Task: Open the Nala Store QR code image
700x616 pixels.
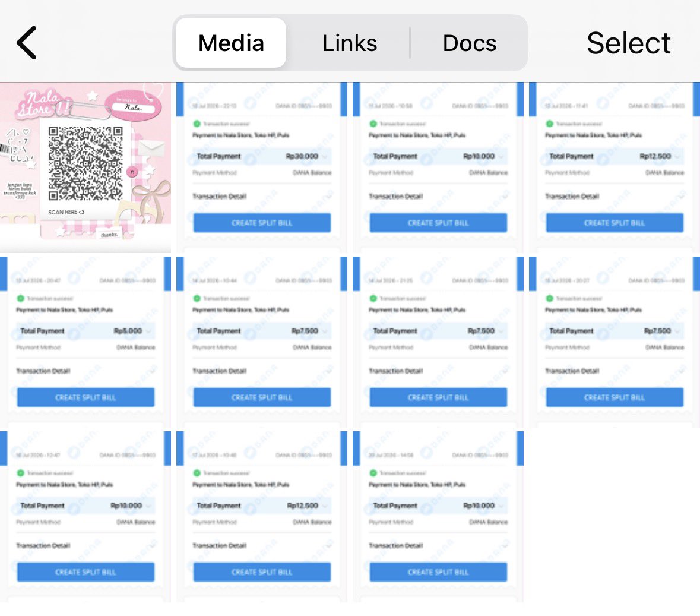Action: point(85,168)
